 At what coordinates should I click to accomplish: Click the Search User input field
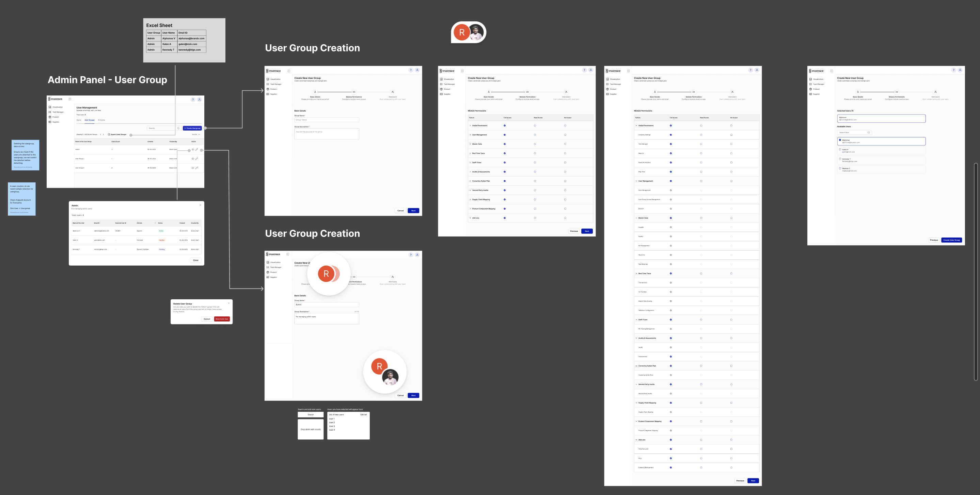pyautogui.click(x=852, y=133)
